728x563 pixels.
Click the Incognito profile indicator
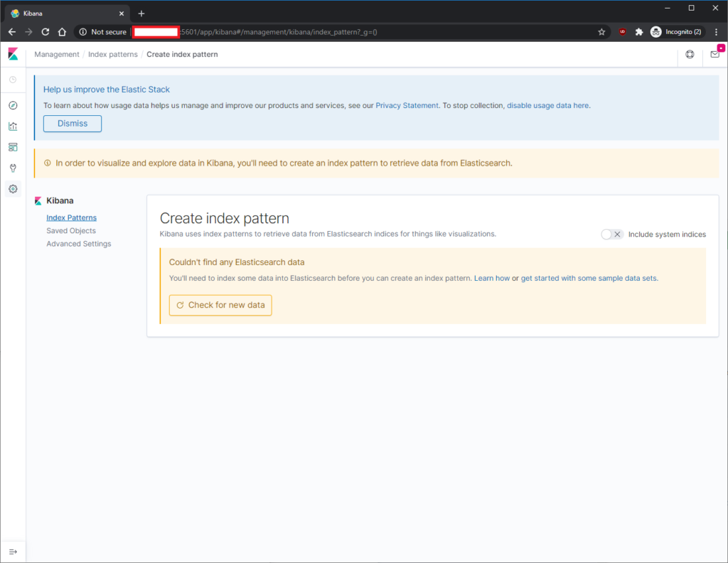coord(677,32)
